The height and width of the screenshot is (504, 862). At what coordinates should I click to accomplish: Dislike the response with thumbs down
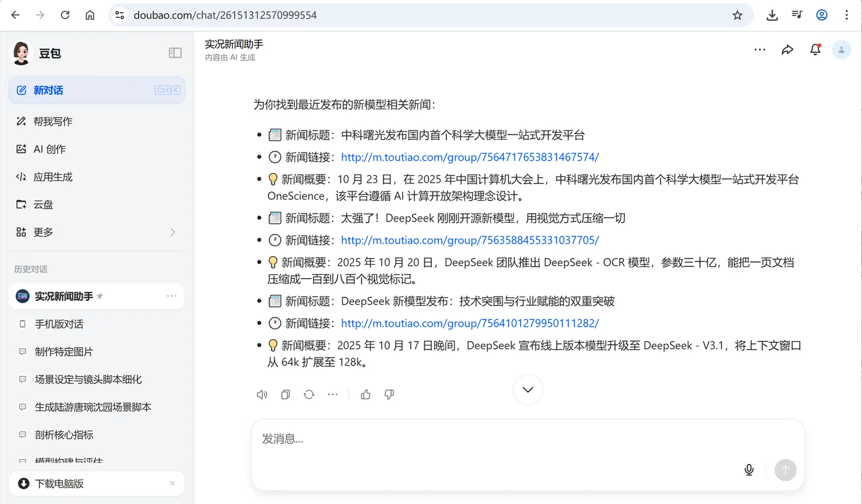pyautogui.click(x=389, y=394)
